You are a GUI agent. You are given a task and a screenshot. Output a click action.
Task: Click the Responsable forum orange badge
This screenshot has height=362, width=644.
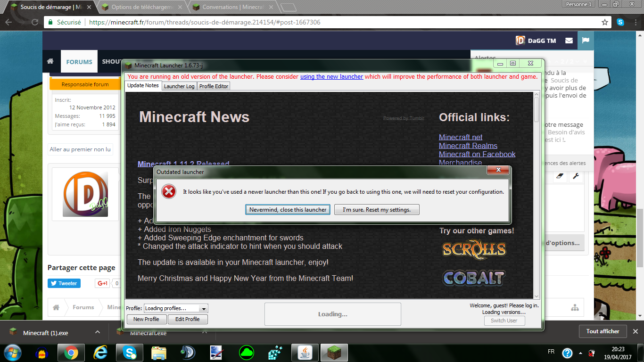pos(85,84)
